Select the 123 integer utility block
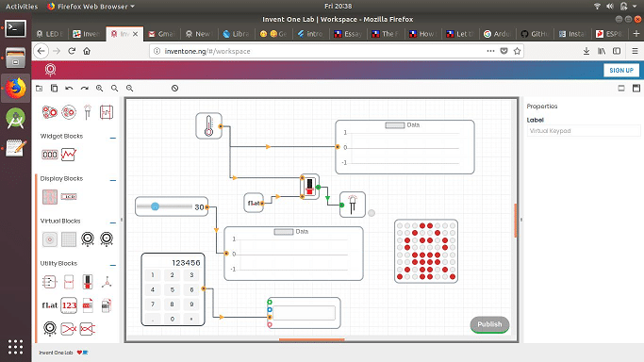The image size is (644, 362). 69,305
